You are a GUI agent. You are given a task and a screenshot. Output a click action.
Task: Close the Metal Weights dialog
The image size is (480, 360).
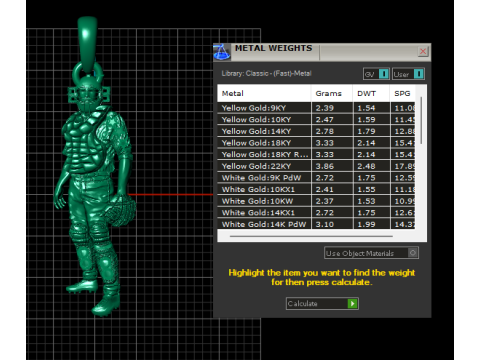tap(423, 51)
